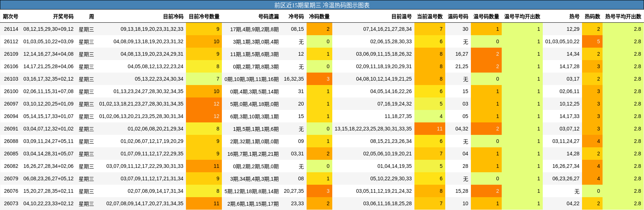
Task: Select omission cell 0期,10期,3期,11期,16期
Action: (x=252, y=79)
